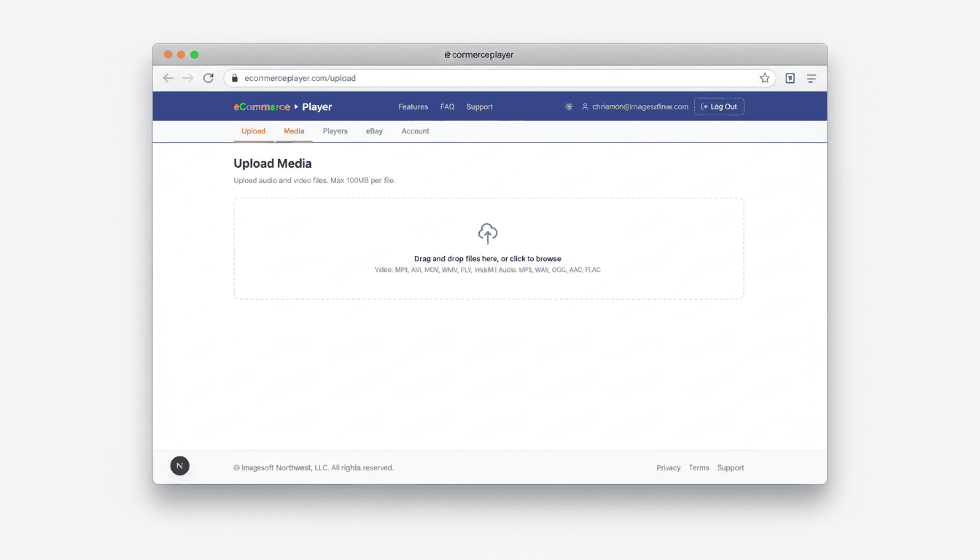
Task: Bookmark the page using the star icon
Action: click(x=764, y=78)
